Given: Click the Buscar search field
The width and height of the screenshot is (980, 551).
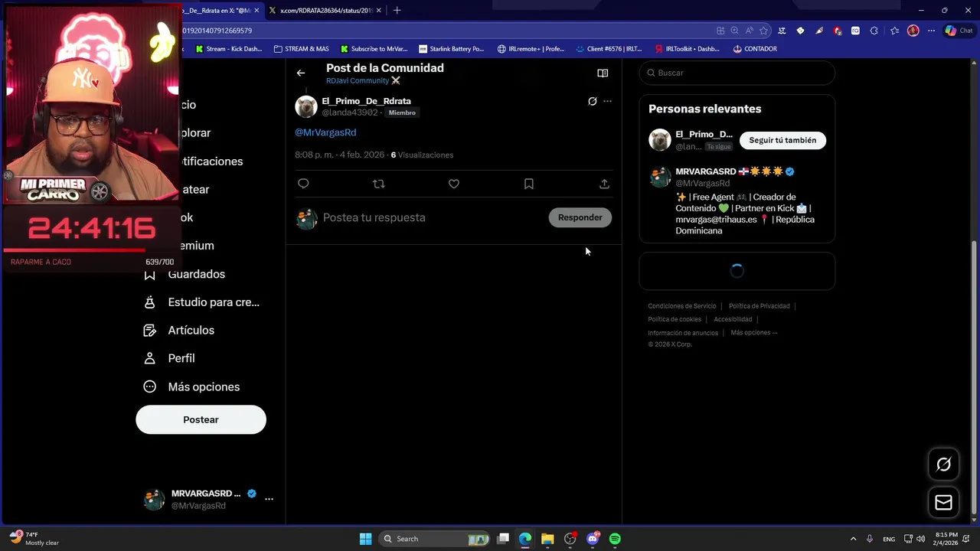Looking at the screenshot, I should [x=737, y=73].
